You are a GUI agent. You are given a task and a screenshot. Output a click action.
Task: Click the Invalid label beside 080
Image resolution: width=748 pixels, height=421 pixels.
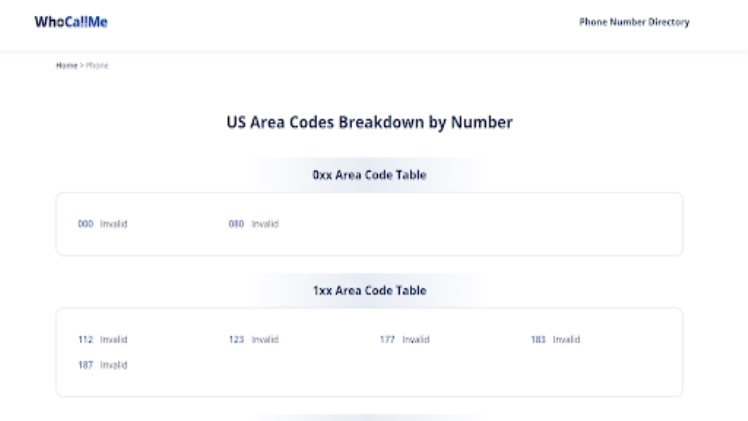coord(265,224)
